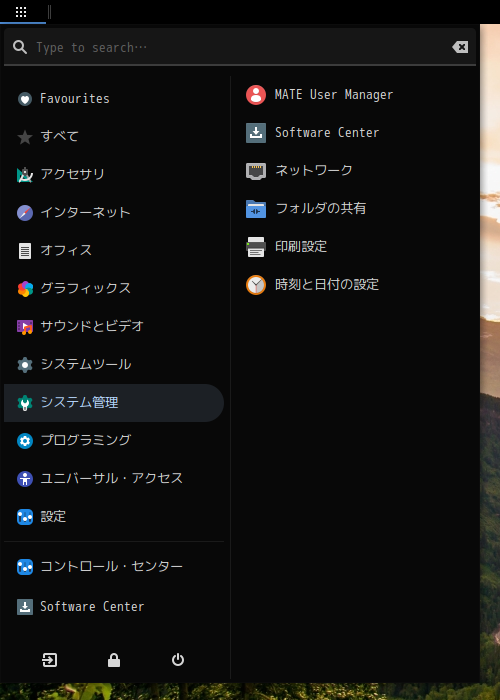The height and width of the screenshot is (700, 500).
Task: Click the star icon for すべて
Action: click(x=25, y=137)
